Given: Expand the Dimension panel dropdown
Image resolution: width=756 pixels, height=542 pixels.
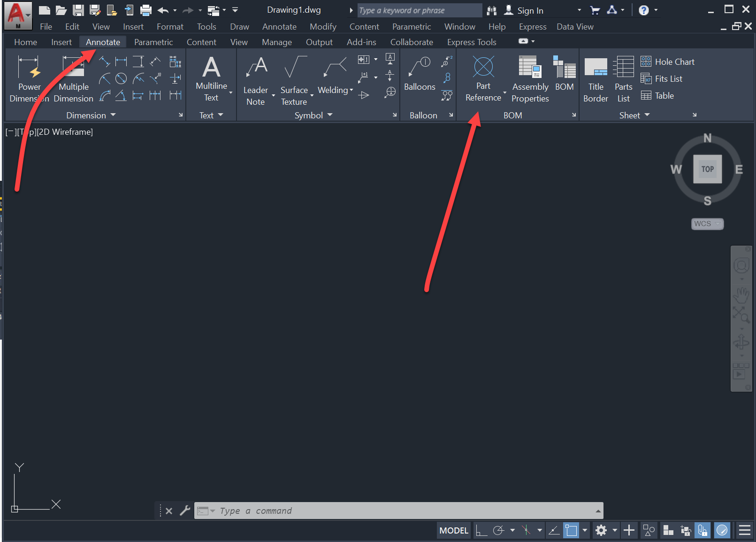Looking at the screenshot, I should tap(113, 115).
